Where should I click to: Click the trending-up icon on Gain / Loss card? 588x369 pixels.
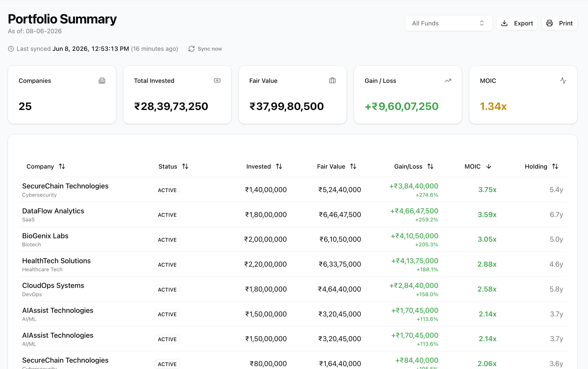[448, 81]
